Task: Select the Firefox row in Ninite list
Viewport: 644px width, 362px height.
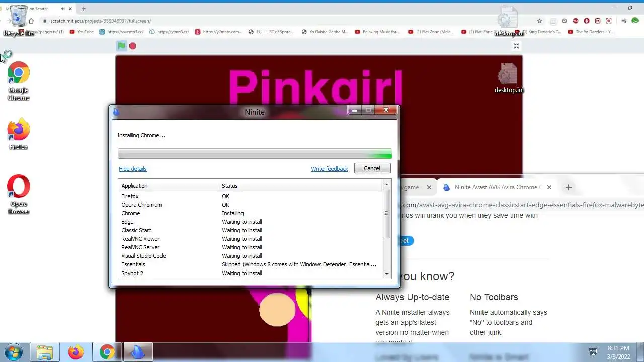Action: (250, 196)
